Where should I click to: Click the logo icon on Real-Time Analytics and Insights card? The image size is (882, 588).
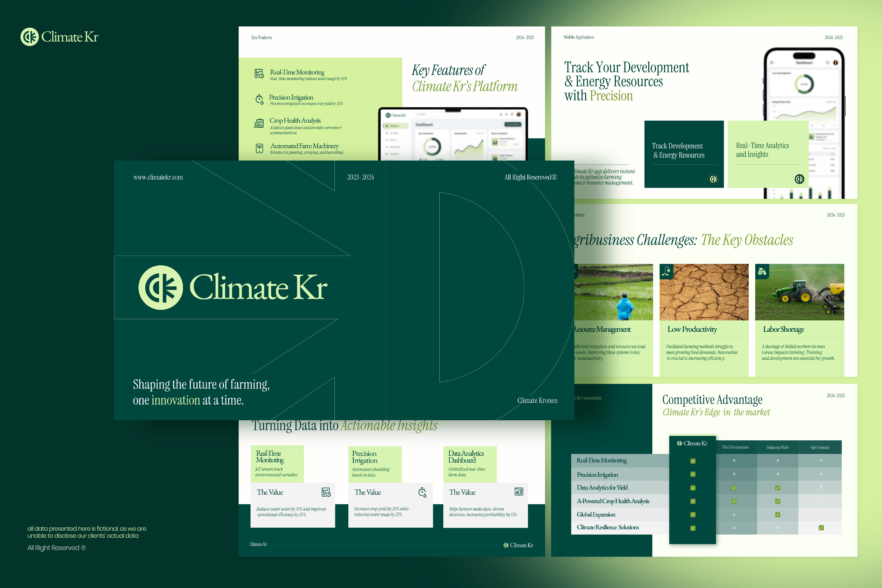pyautogui.click(x=799, y=179)
